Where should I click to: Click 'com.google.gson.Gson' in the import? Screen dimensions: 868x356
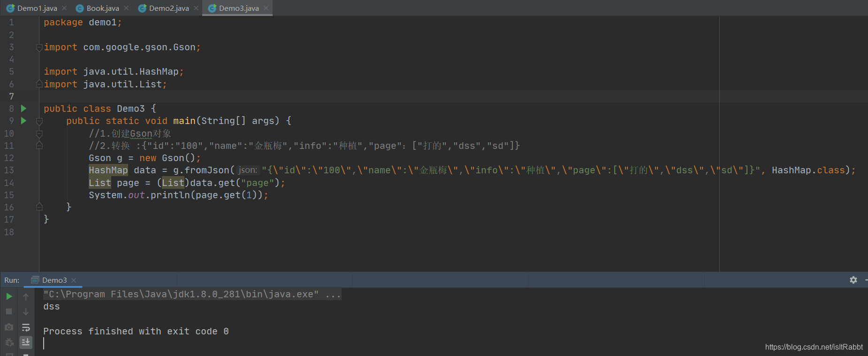click(x=139, y=47)
